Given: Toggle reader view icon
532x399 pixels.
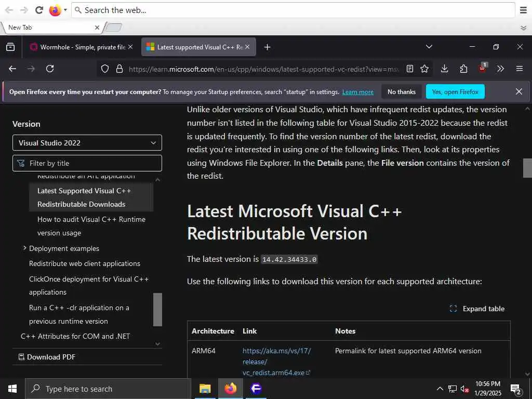Looking at the screenshot, I should [410, 69].
